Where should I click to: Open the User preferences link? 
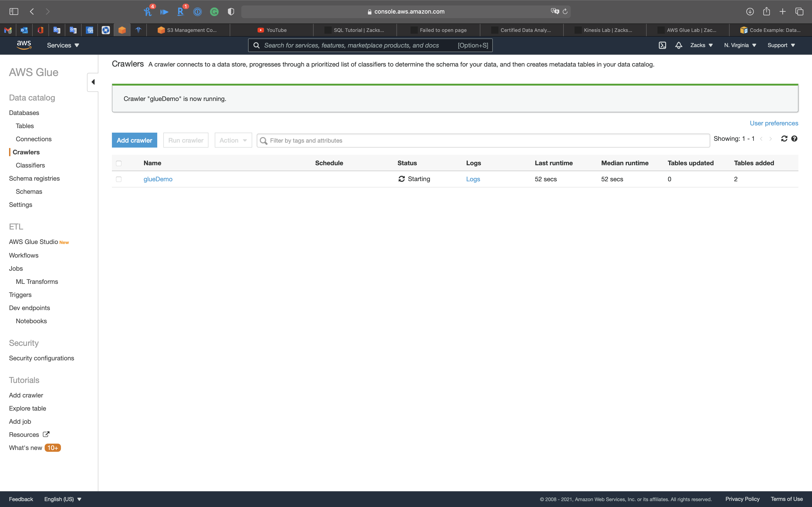point(774,123)
